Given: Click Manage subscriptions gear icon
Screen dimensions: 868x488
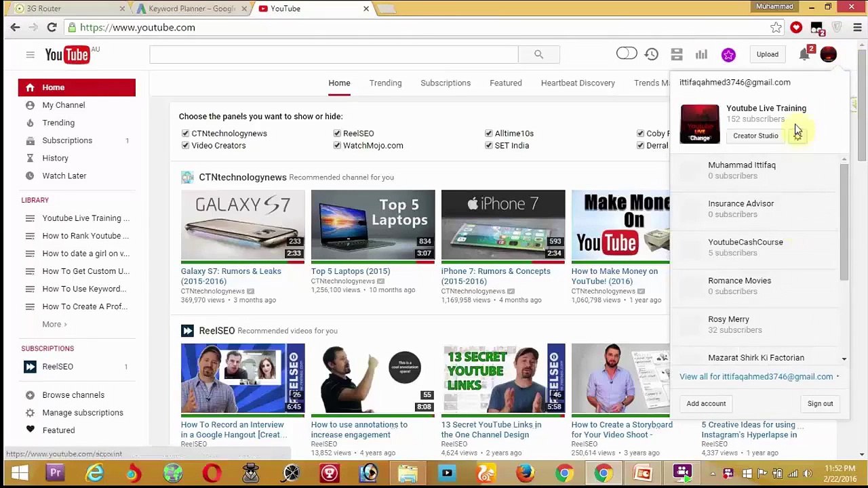Looking at the screenshot, I should click(30, 413).
